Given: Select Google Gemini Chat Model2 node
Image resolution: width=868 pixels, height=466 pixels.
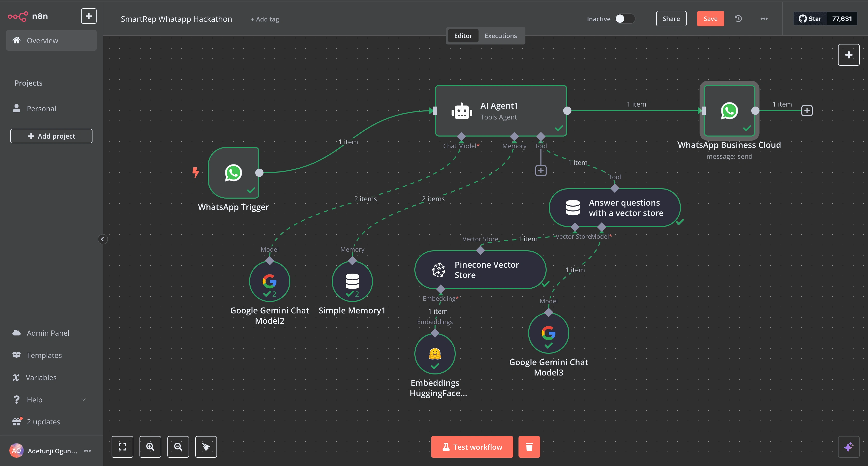Looking at the screenshot, I should click(269, 281).
